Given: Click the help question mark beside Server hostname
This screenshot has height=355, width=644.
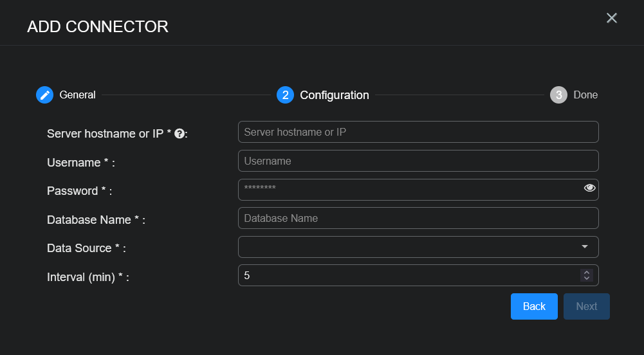Looking at the screenshot, I should coord(179,134).
